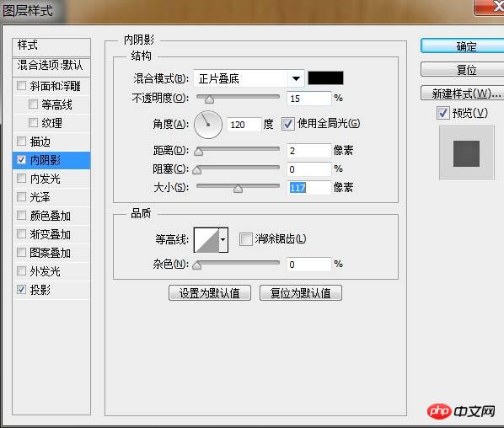Click the 复位 button

click(x=462, y=69)
